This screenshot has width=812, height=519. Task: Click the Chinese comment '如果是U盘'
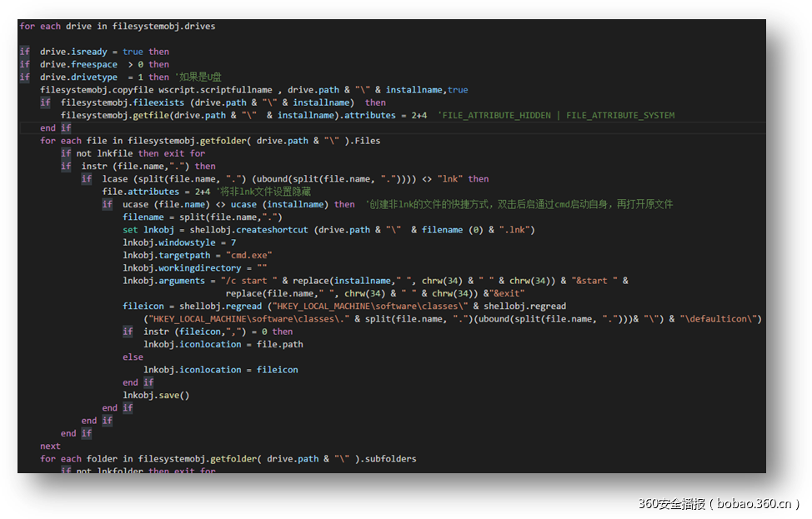(198, 77)
